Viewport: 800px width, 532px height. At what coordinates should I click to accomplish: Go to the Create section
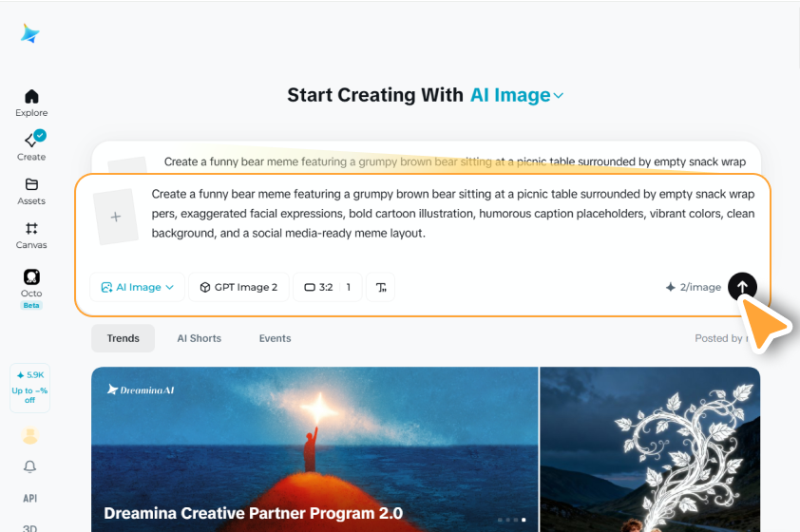tap(31, 146)
